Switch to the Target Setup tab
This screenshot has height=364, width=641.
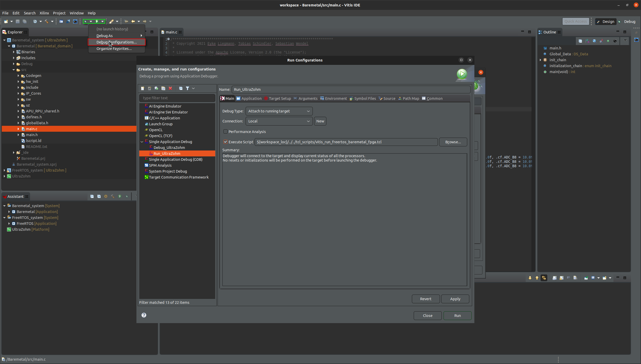(x=279, y=98)
